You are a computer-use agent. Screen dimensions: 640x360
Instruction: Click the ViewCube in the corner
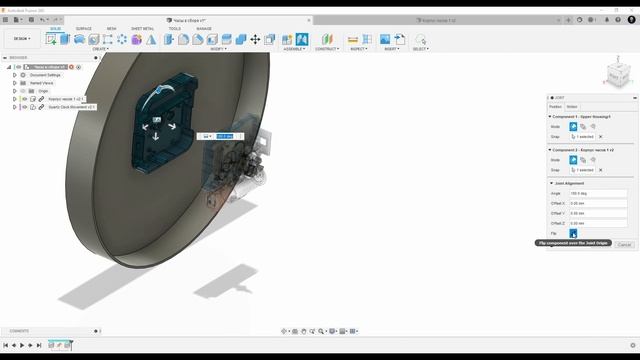(x=618, y=75)
